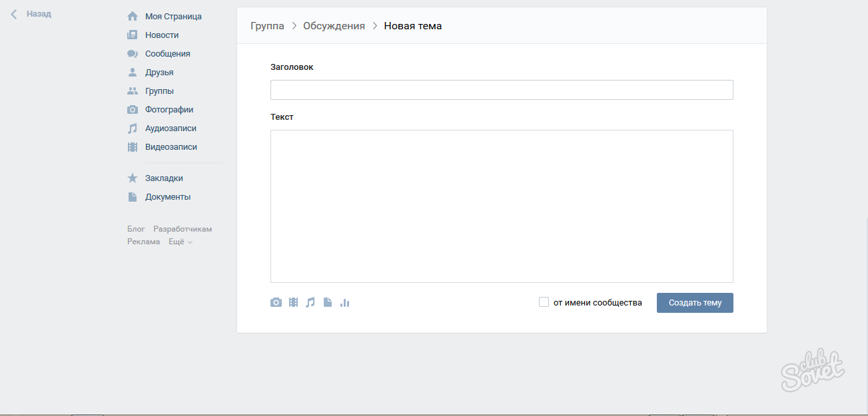The image size is (868, 416).
Task: Click the document icon beside Документы
Action: point(133,197)
